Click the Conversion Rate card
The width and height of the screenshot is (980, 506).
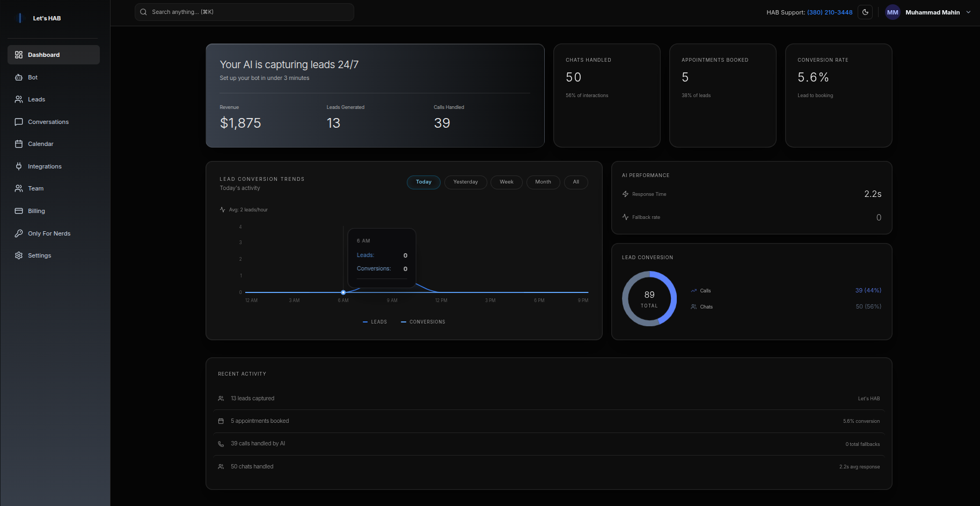[x=839, y=96]
